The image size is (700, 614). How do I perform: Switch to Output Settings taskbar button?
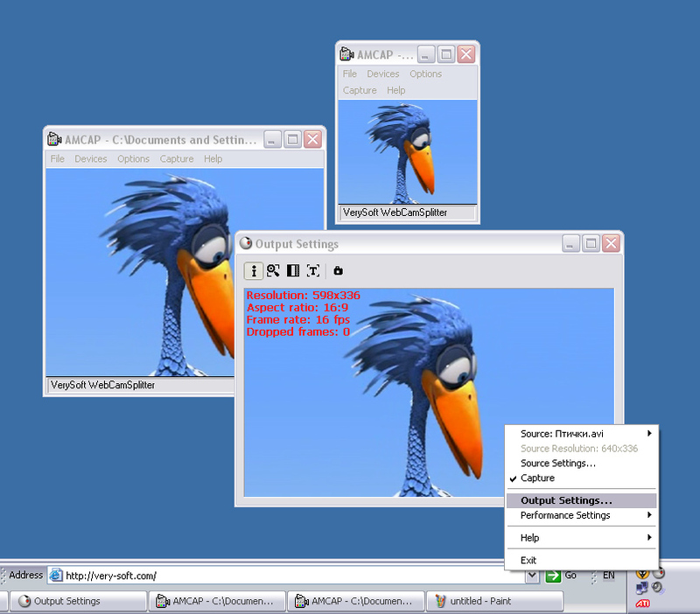pos(78,601)
